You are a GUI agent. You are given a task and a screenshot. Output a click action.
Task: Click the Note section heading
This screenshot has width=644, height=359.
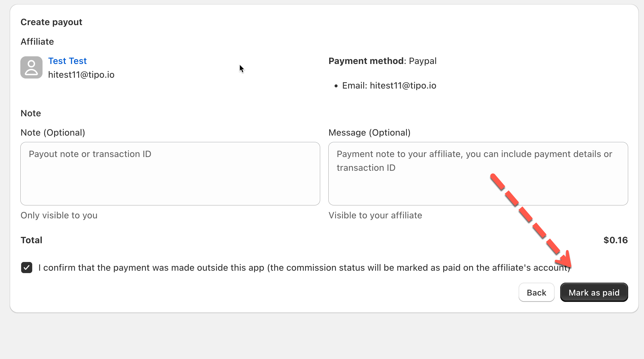pyautogui.click(x=31, y=113)
